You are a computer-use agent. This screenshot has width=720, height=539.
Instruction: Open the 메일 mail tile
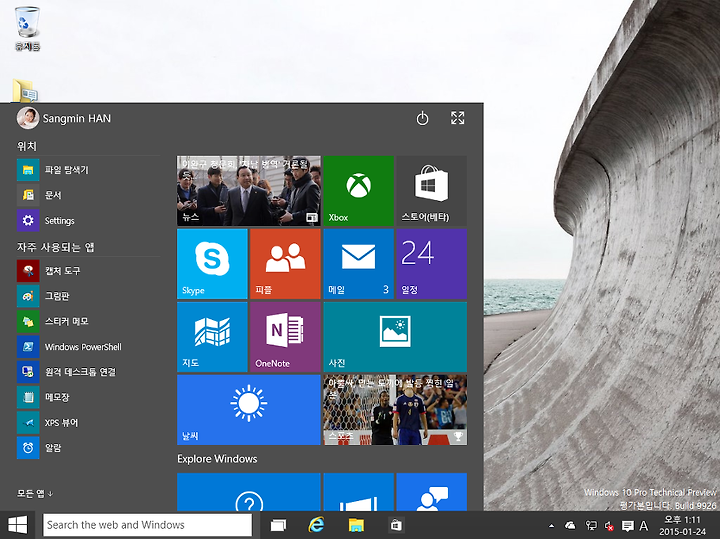[358, 264]
